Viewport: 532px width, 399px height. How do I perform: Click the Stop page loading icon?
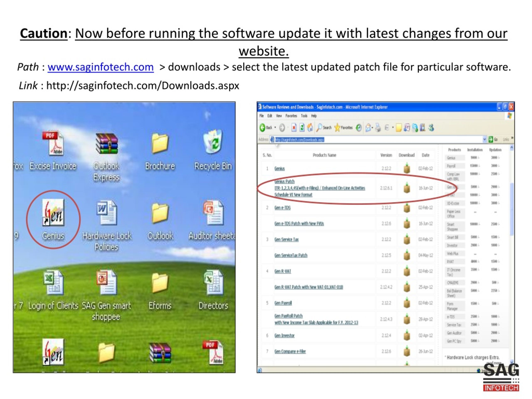tap(294, 127)
